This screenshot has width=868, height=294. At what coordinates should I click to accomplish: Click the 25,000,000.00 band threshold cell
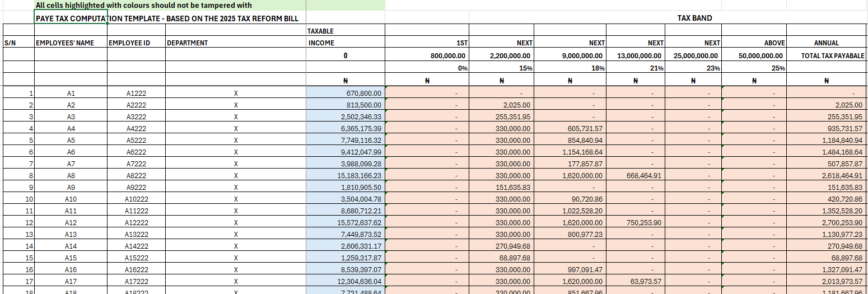693,55
